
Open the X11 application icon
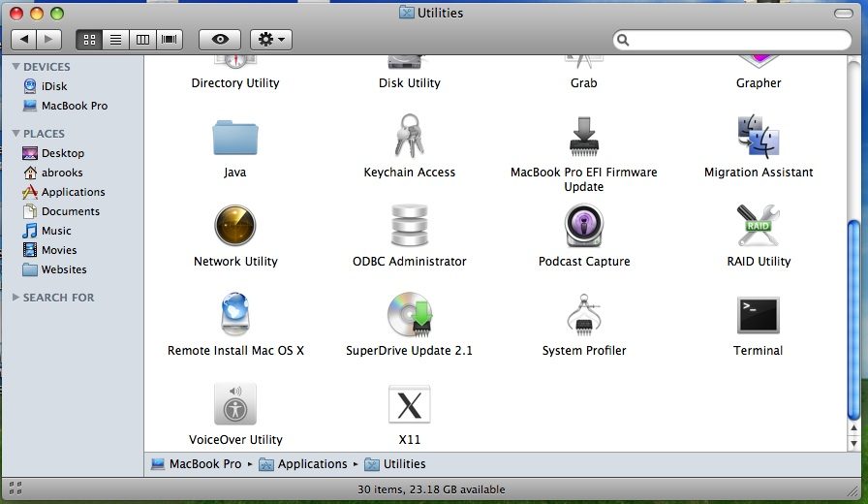(410, 404)
